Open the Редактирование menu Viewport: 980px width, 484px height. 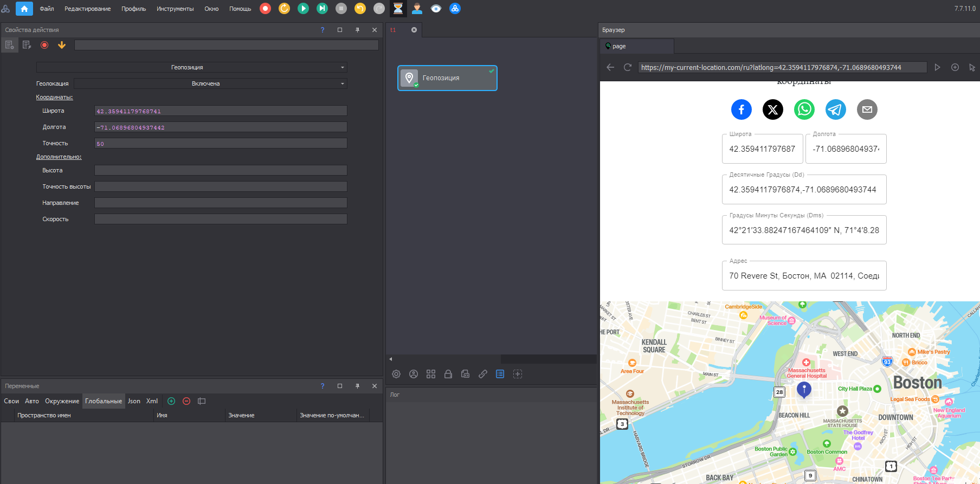click(88, 9)
